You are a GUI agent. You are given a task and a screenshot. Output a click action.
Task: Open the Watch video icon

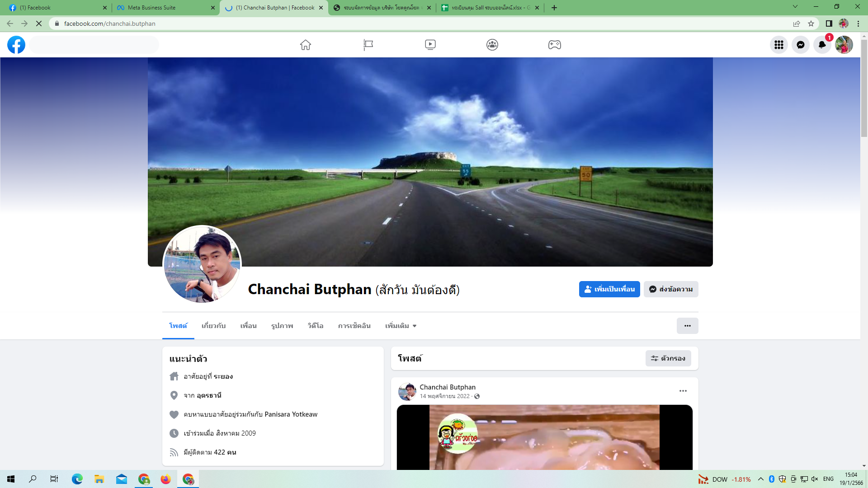430,45
